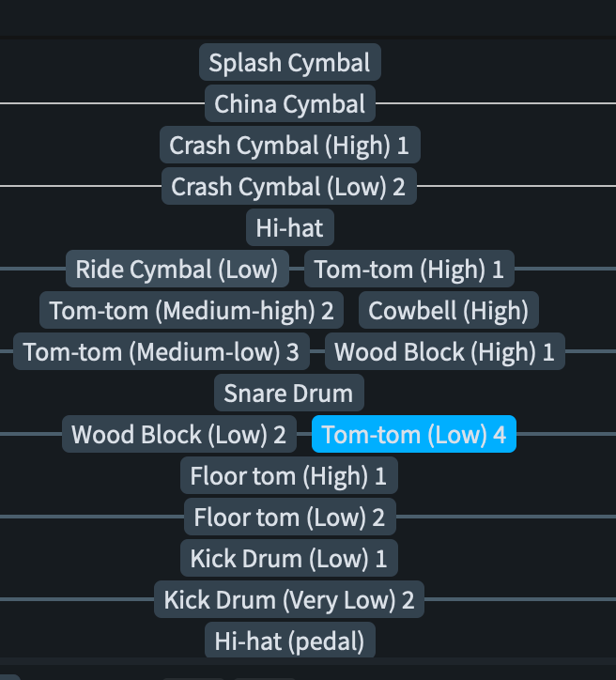Select the Cowbell (High) instrument

pyautogui.click(x=449, y=311)
